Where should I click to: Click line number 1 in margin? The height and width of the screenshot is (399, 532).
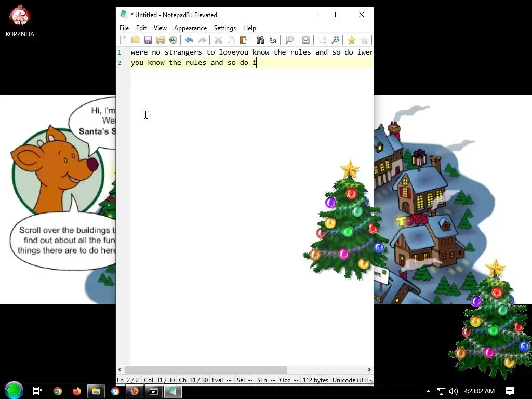tap(119, 52)
